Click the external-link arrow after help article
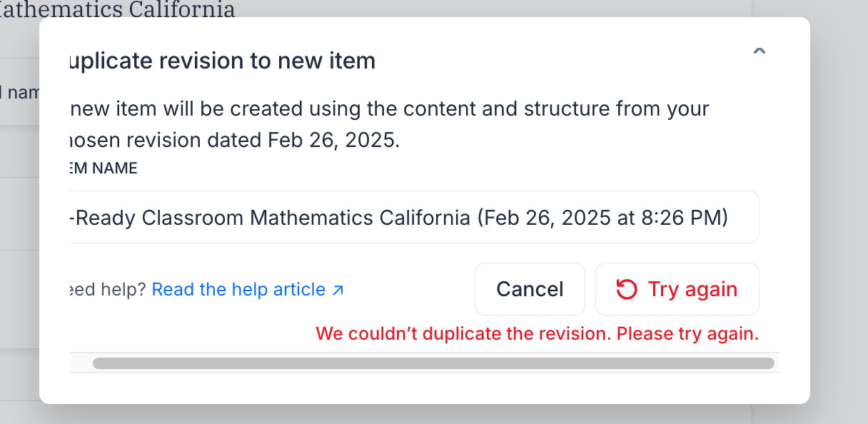868x424 pixels. (338, 290)
